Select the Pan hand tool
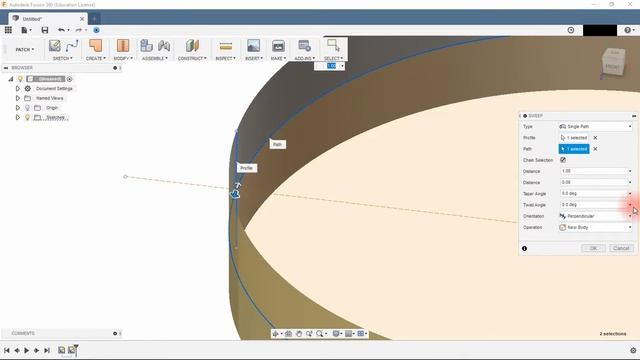Viewport: 640px width, 360px height. pos(299,333)
